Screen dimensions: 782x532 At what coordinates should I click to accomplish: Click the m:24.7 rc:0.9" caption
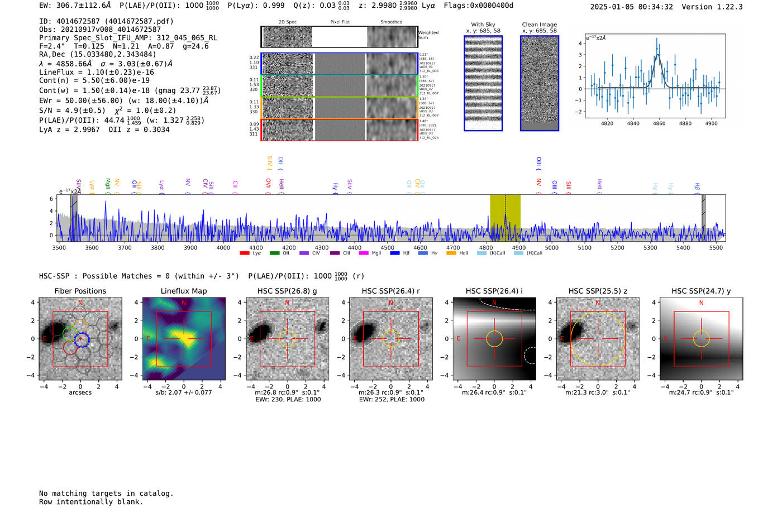pyautogui.click(x=702, y=392)
